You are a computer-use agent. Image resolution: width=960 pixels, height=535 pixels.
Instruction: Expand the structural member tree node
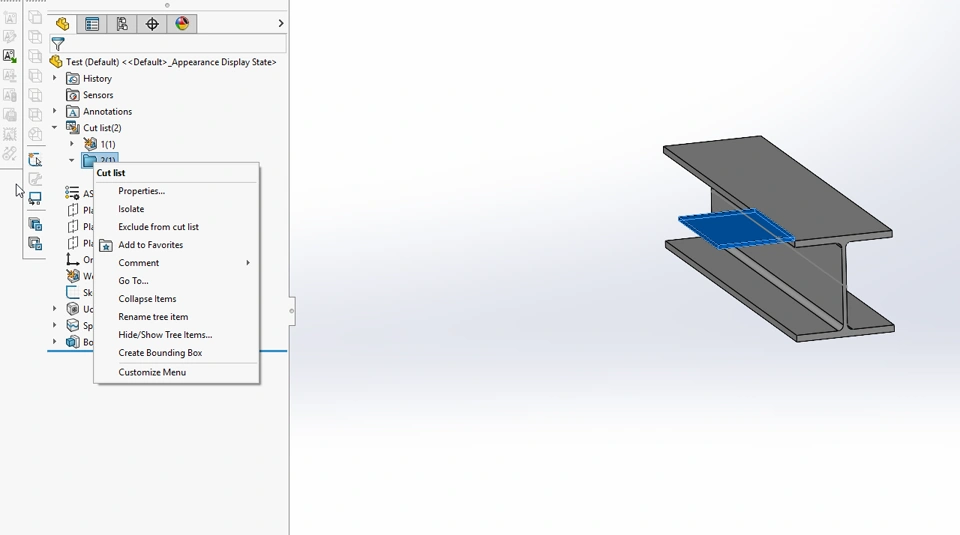pos(54,309)
